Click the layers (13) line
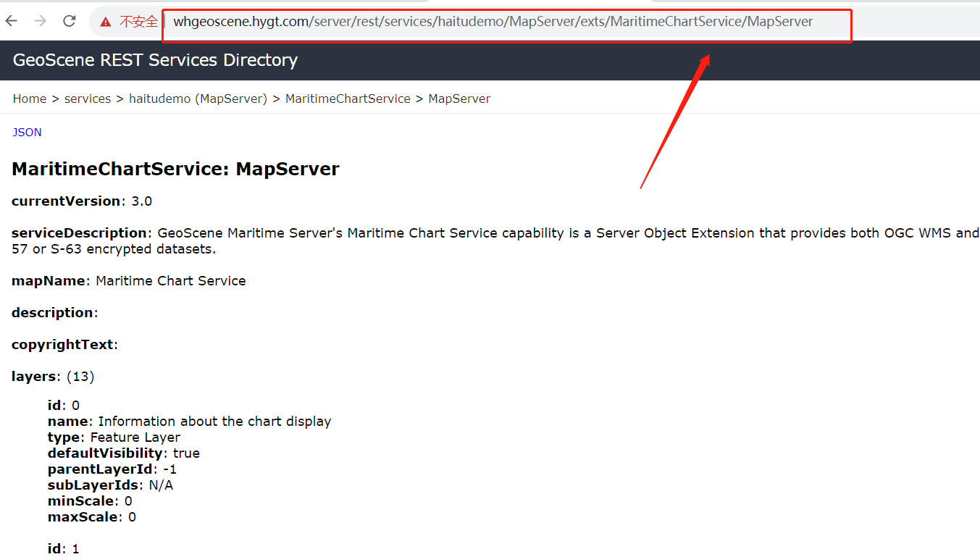This screenshot has width=980, height=557. 53,377
